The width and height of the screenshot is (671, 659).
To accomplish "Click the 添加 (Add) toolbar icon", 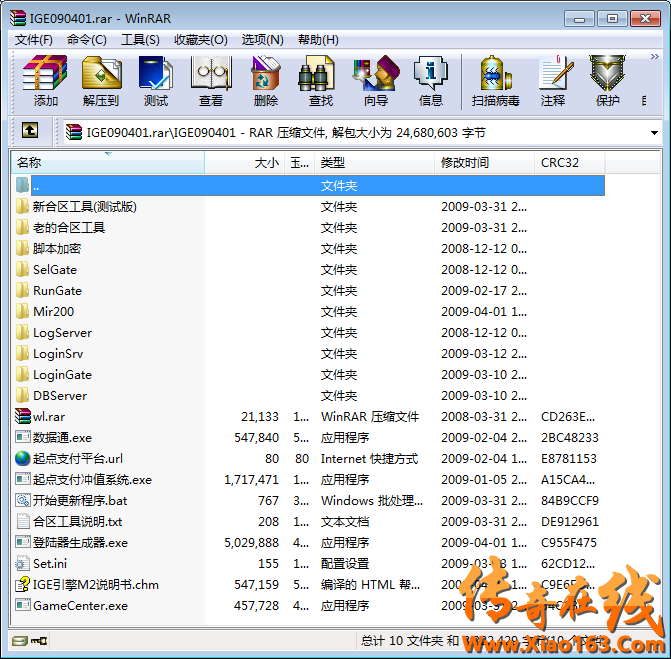I will click(45, 80).
